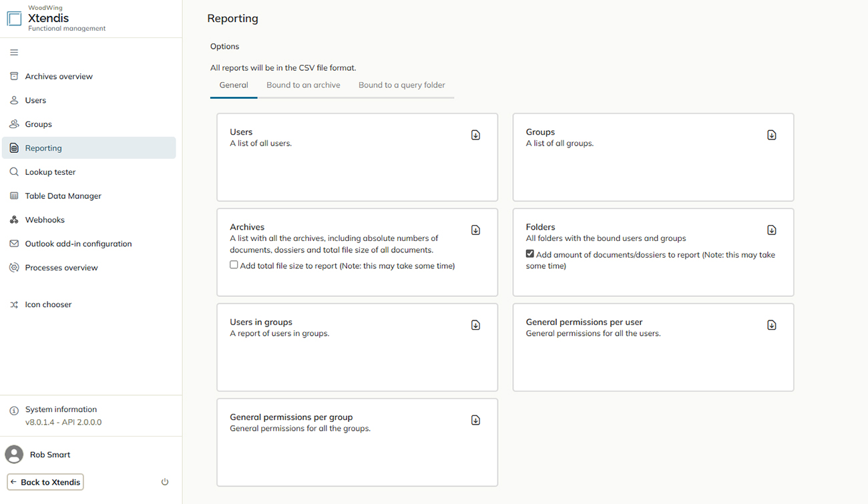This screenshot has width=868, height=504.
Task: Click the Processes overview icon
Action: pos(14,268)
